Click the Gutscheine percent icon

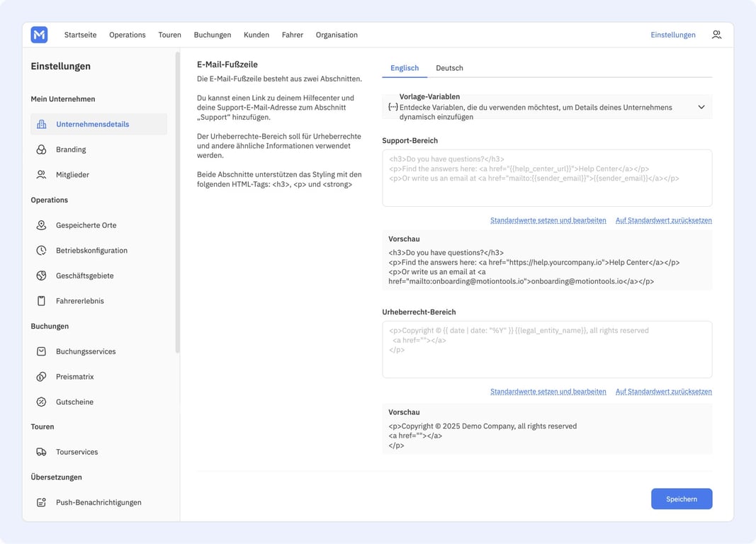[x=42, y=402]
